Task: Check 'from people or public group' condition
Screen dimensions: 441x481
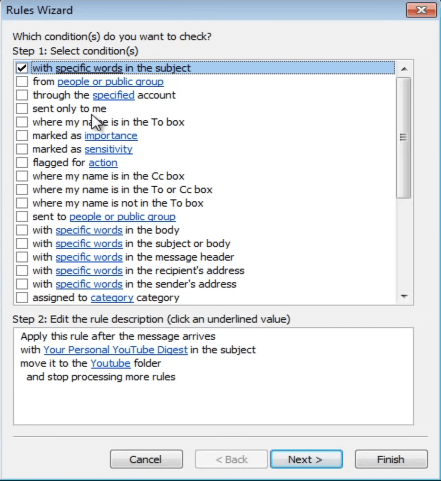Action: coord(22,82)
